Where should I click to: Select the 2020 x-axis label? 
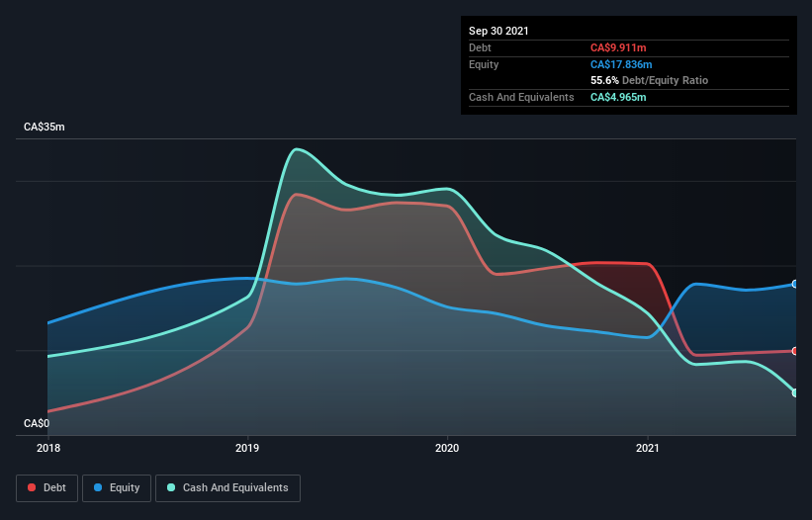click(447, 448)
